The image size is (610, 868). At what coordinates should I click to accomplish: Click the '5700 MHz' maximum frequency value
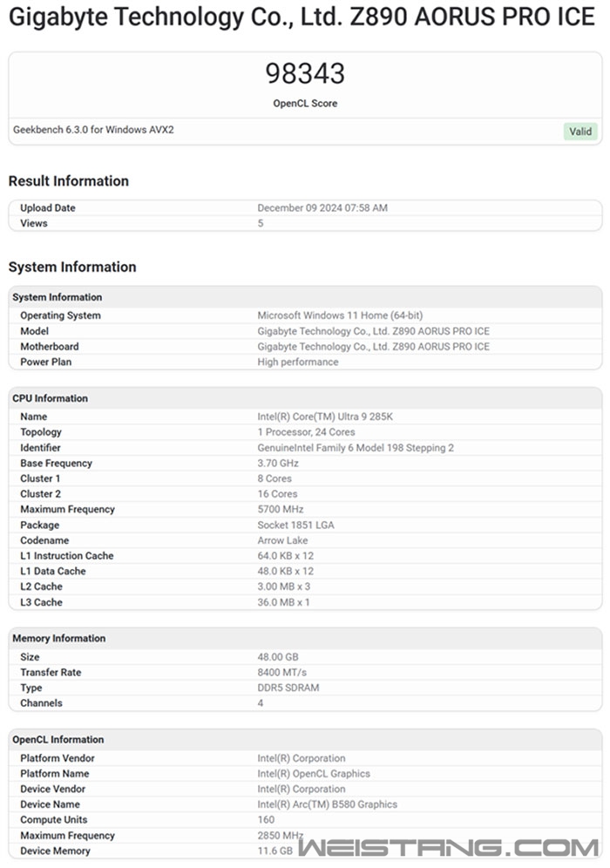tap(281, 509)
